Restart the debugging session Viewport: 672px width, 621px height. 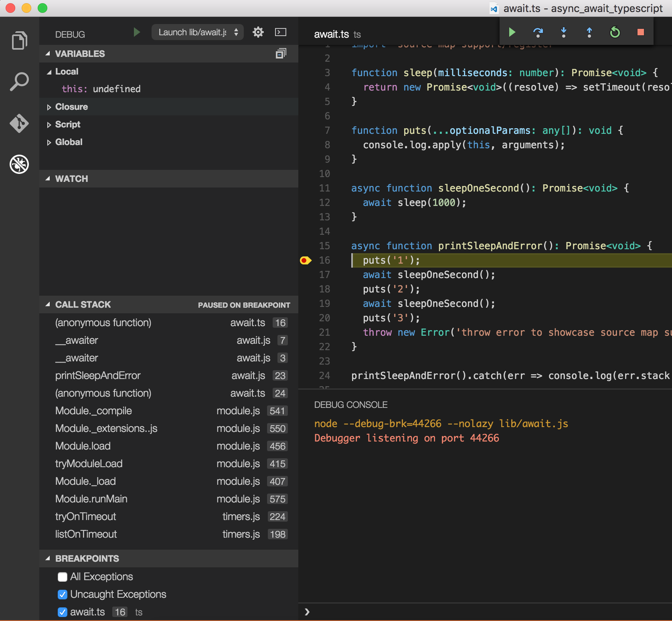615,32
